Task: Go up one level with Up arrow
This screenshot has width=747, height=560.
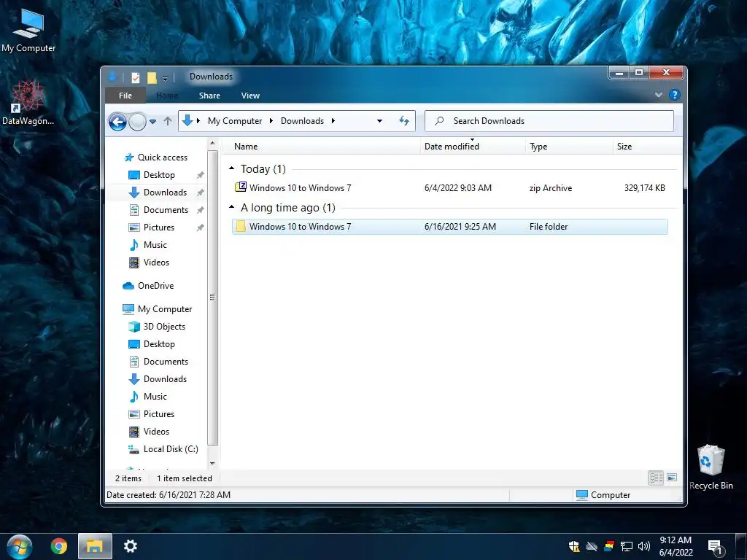Action: coord(168,121)
